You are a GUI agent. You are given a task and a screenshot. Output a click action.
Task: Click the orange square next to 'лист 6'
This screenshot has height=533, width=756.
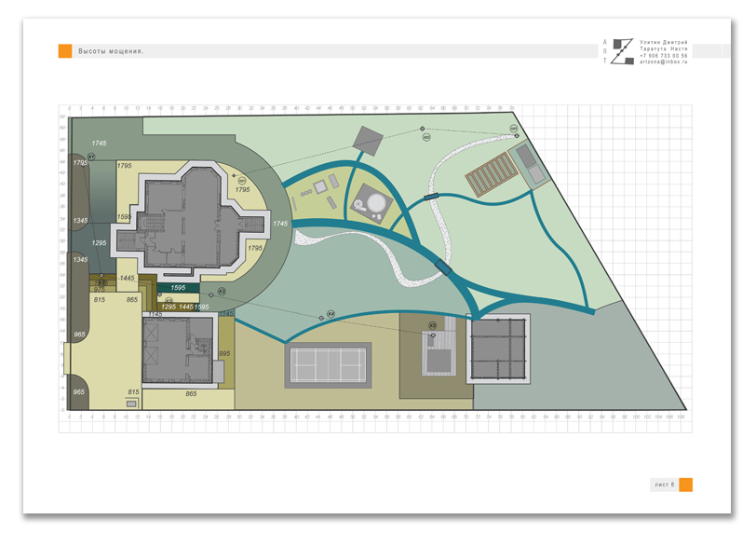[685, 485]
